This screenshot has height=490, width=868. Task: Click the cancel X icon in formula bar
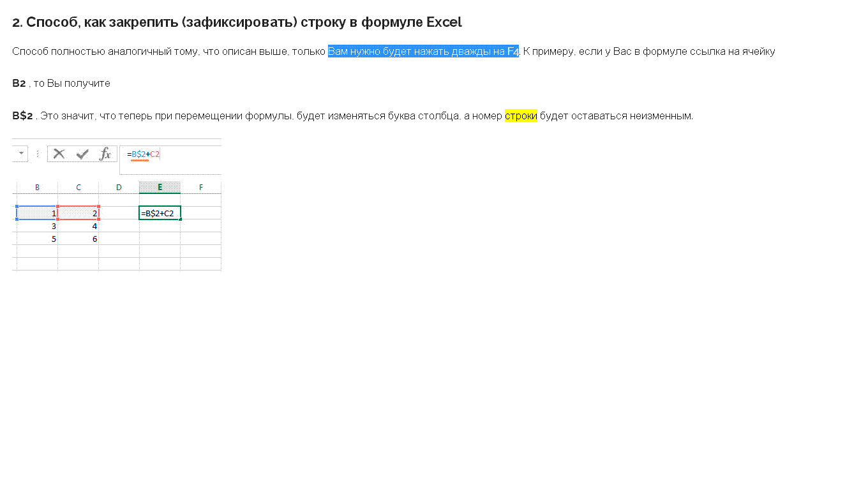coord(59,154)
